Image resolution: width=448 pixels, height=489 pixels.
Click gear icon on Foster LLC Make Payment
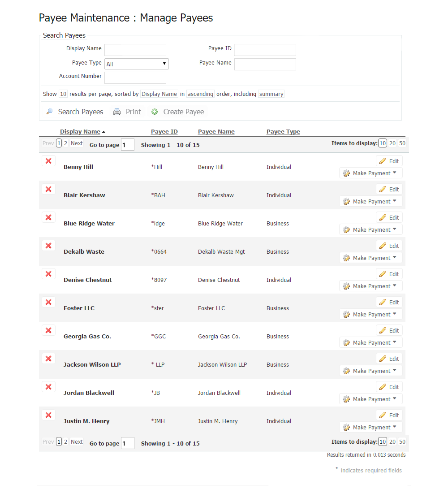click(346, 315)
